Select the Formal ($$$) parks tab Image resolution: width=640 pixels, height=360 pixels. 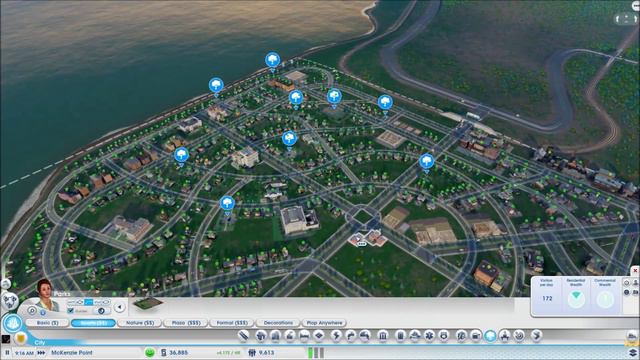(x=232, y=323)
